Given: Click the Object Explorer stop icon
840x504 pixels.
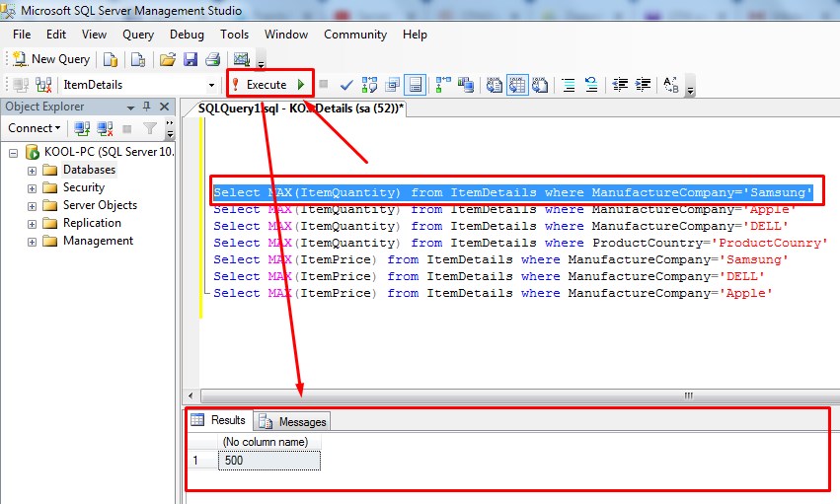Looking at the screenshot, I should pyautogui.click(x=127, y=128).
